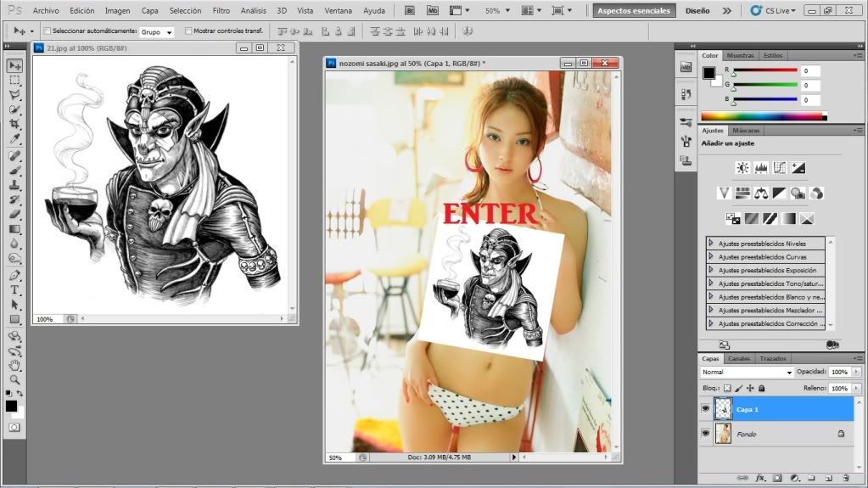Screen dimensions: 868x488
Task: Add an Exposure adjustment
Action: 798,168
